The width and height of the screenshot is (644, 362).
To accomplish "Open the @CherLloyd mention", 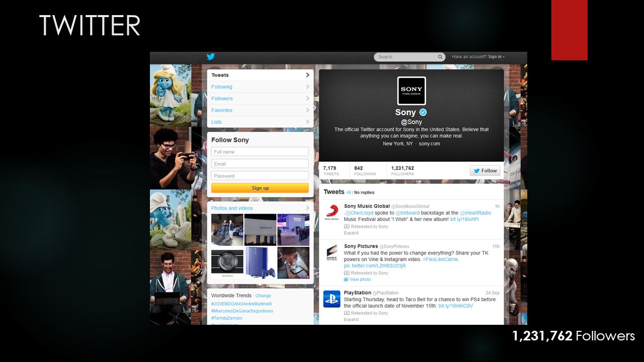I will tap(358, 213).
